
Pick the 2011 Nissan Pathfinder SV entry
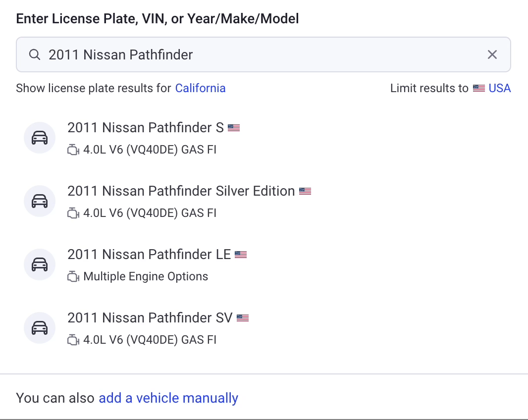pyautogui.click(x=151, y=317)
